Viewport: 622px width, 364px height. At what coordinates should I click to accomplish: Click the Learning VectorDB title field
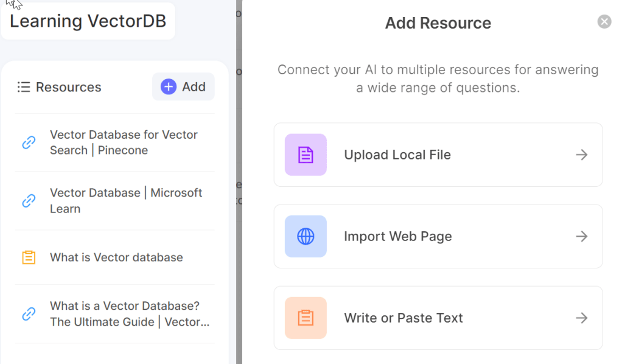[88, 21]
